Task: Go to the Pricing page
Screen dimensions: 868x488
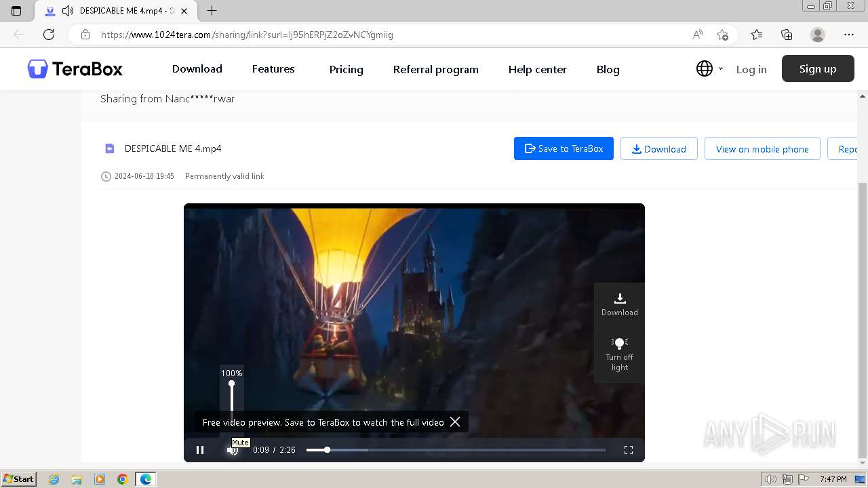Action: [x=347, y=69]
